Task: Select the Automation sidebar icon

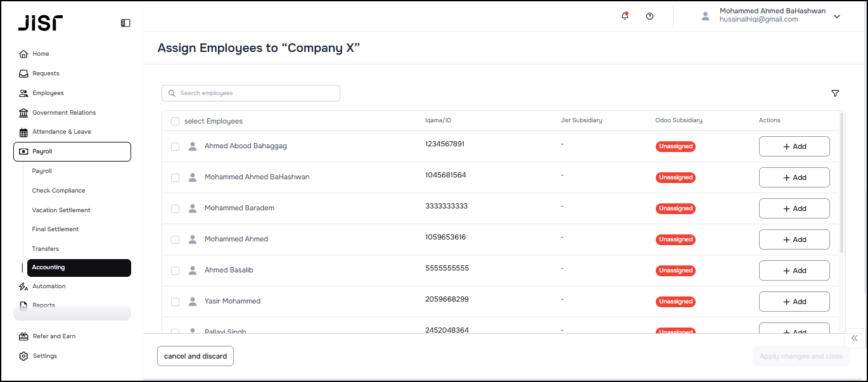Action: point(23,286)
